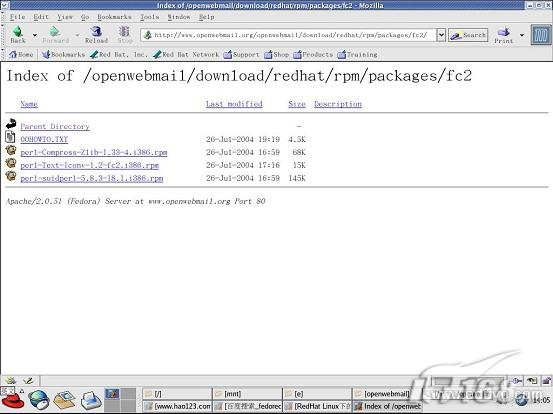Click the Mozilla throbber logo
553x414 pixels.
(x=541, y=35)
